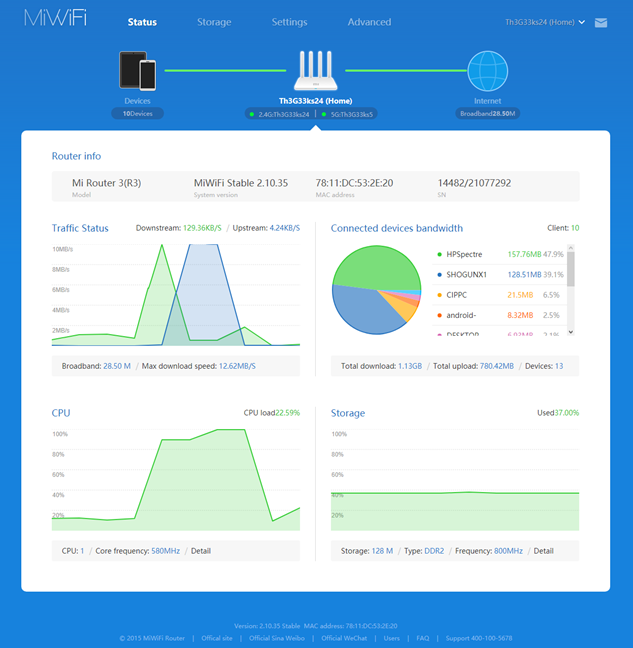Viewport: 633px width, 648px height.
Task: Click the SHOGUNX1 device row
Action: pos(500,275)
